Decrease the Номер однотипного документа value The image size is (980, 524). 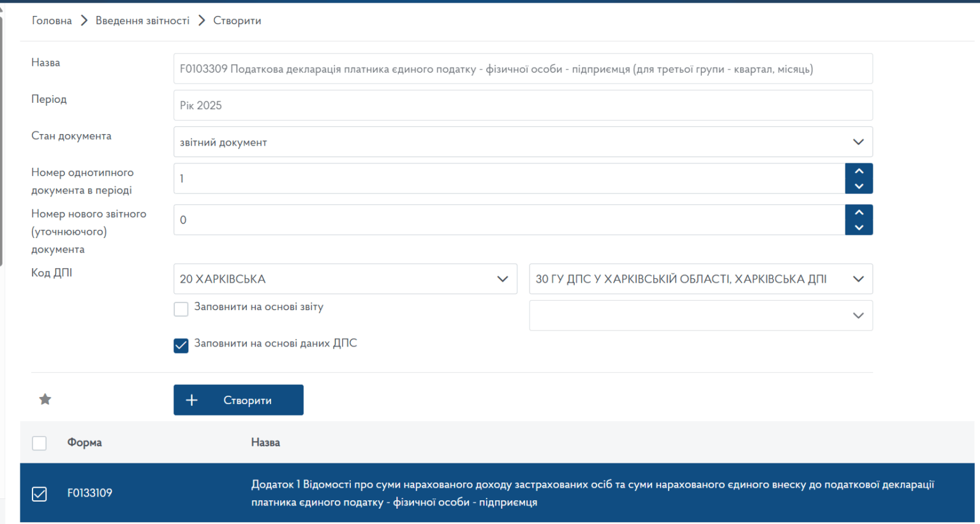859,186
